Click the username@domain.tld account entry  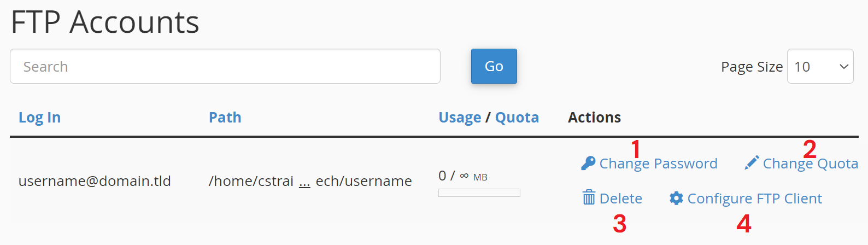point(95,181)
